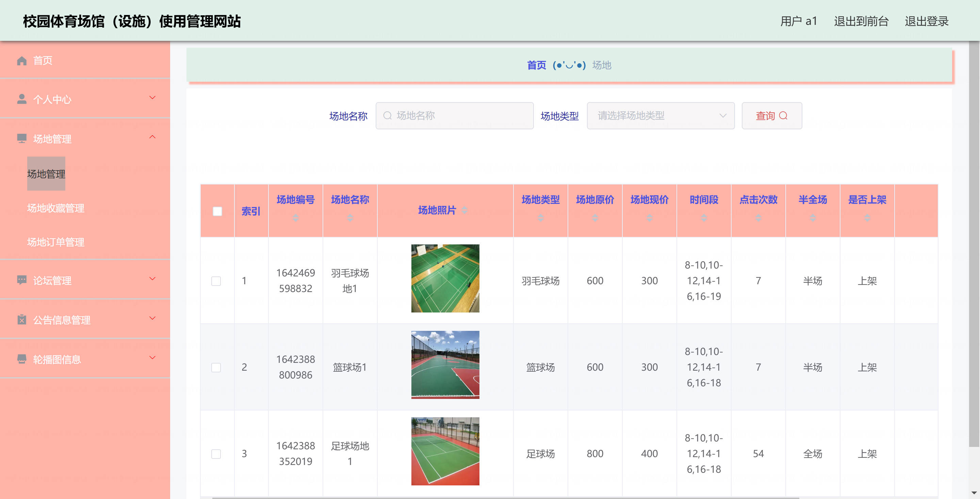Image resolution: width=980 pixels, height=499 pixels.
Task: Open the 场地收藏管理 submenu
Action: pyautogui.click(x=55, y=208)
